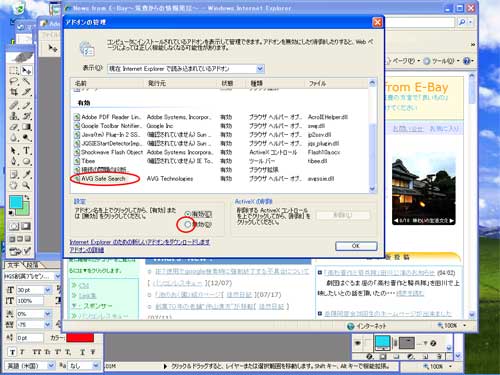
Task: Open the IE help question-mark icon
Action: click(467, 61)
